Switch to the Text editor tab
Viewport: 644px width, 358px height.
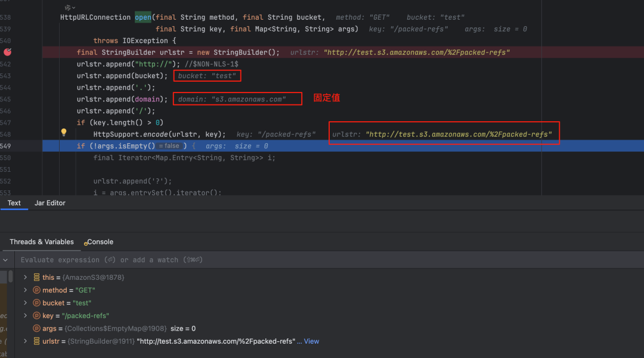[x=14, y=203]
